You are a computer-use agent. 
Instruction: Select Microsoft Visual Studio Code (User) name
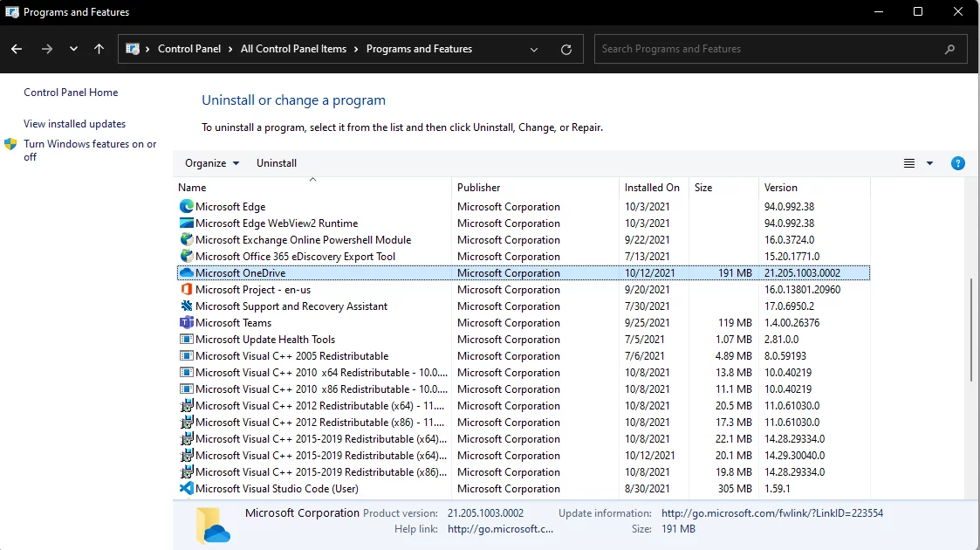[277, 489]
